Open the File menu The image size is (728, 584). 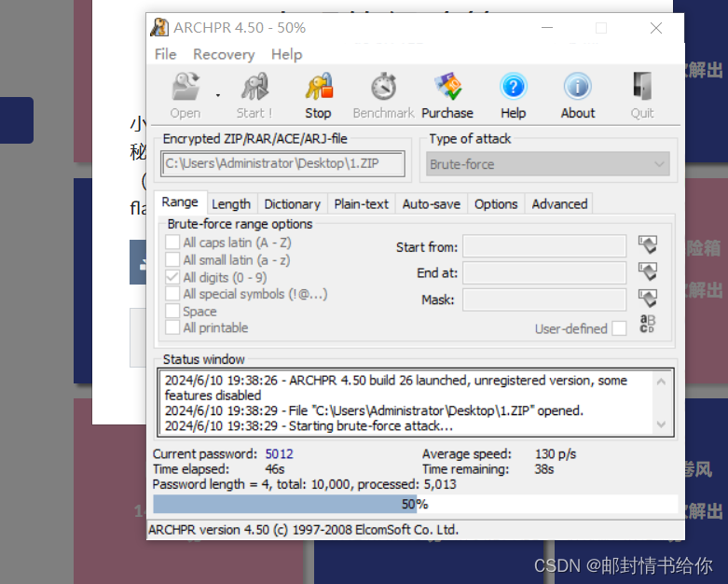click(165, 54)
